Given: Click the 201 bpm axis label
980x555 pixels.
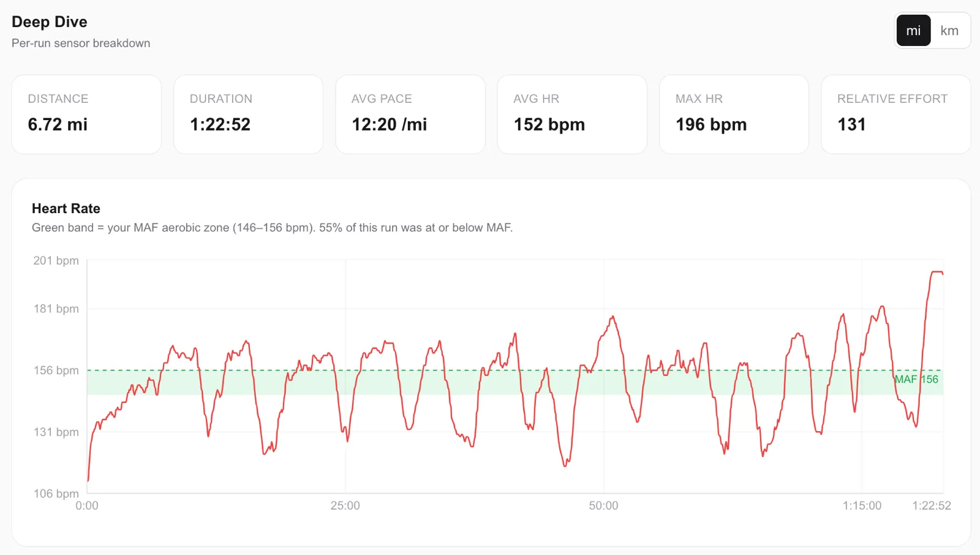Looking at the screenshot, I should tap(56, 260).
